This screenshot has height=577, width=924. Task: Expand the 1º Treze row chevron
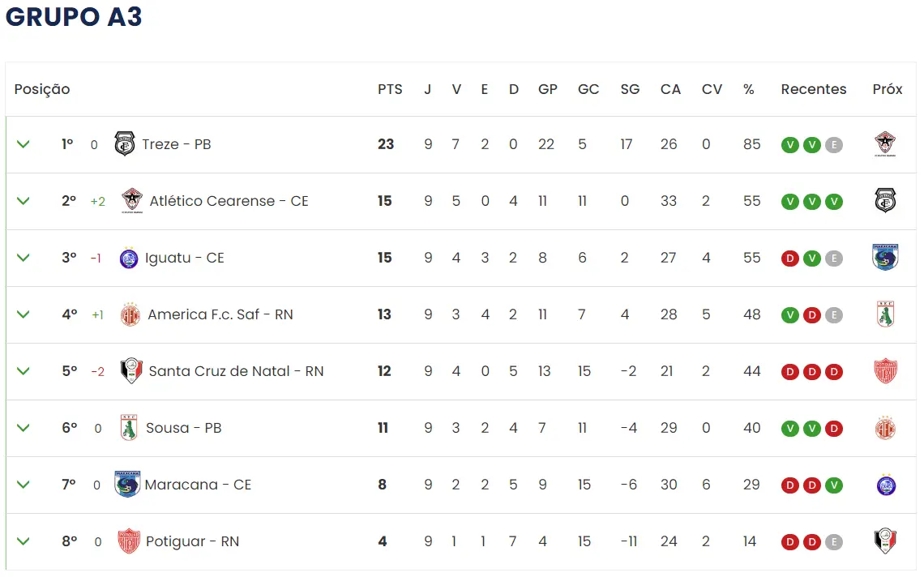pyautogui.click(x=24, y=144)
